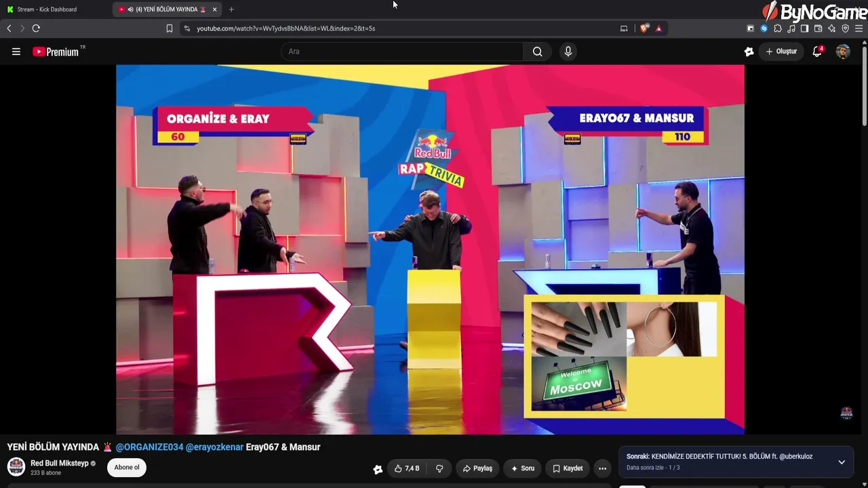The image size is (868, 488).
Task: Click the channel watermark on the video
Action: [846, 413]
